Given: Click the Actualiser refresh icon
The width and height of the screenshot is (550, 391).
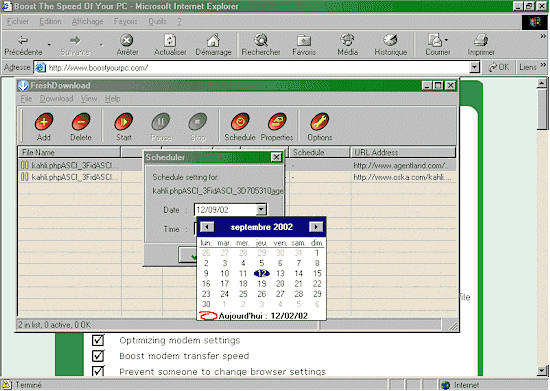Looking at the screenshot, I should pyautogui.click(x=170, y=40).
